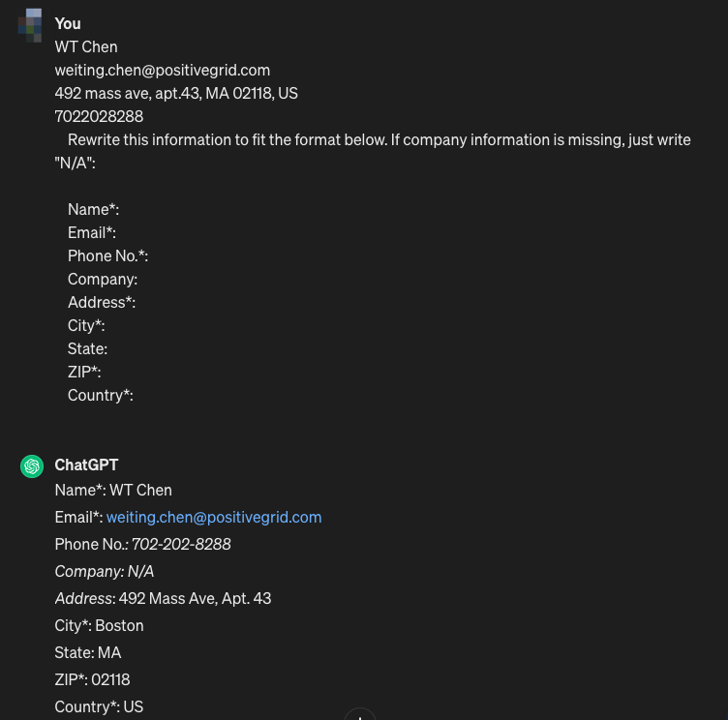This screenshot has width=728, height=720.
Task: Click the italic phone number 702-202-8288
Action: (181, 545)
